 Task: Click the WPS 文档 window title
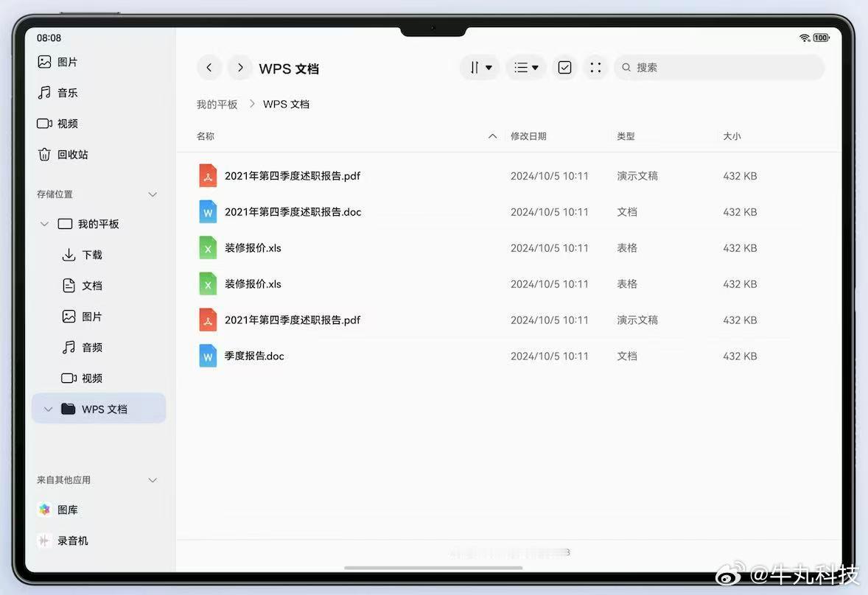[x=289, y=68]
